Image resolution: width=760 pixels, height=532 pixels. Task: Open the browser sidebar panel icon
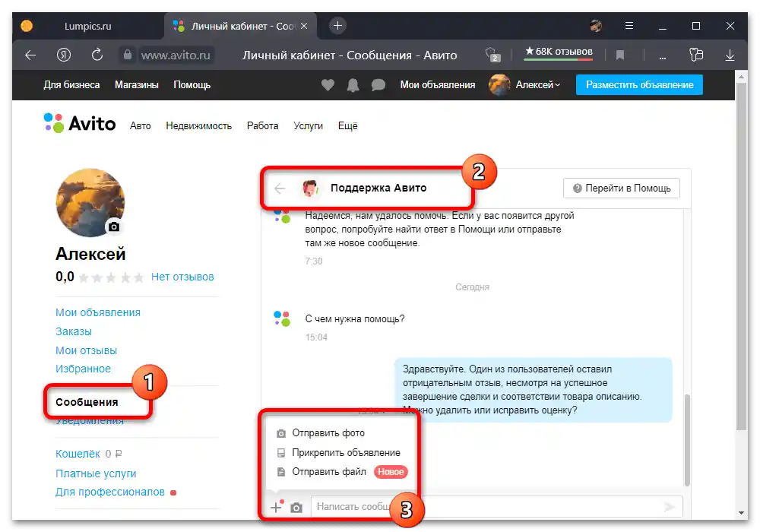[x=696, y=55]
